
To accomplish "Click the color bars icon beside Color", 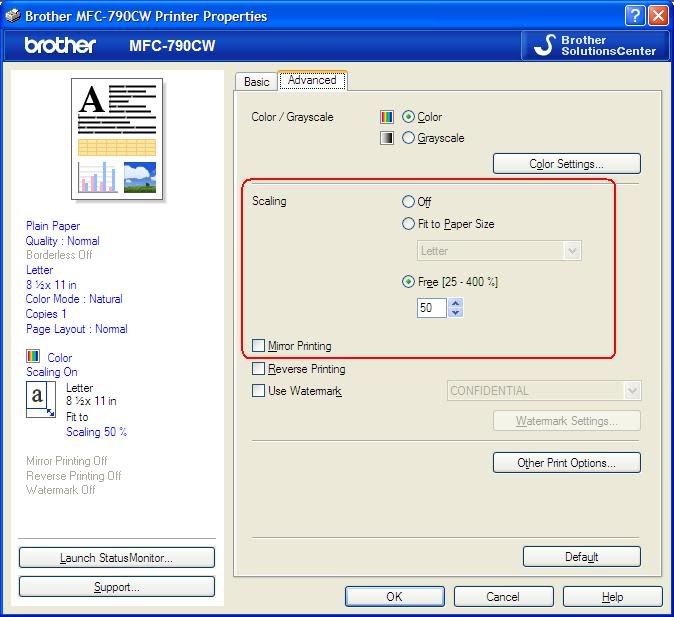I will coord(387,117).
